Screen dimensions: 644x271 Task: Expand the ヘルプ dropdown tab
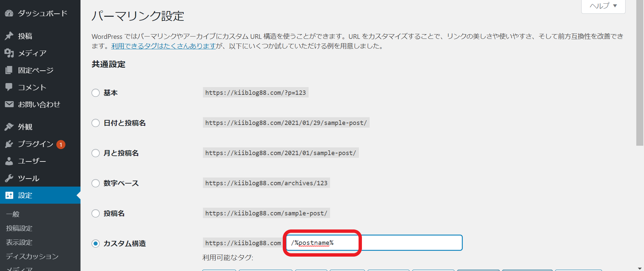(x=603, y=6)
